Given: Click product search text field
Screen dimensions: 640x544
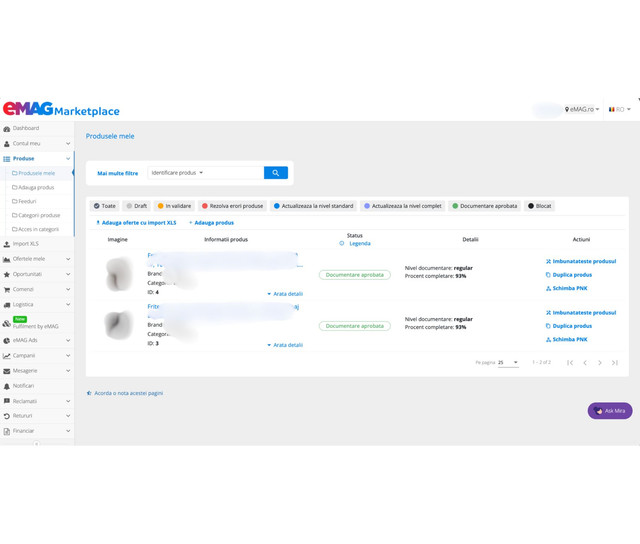Looking at the screenshot, I should 234,173.
